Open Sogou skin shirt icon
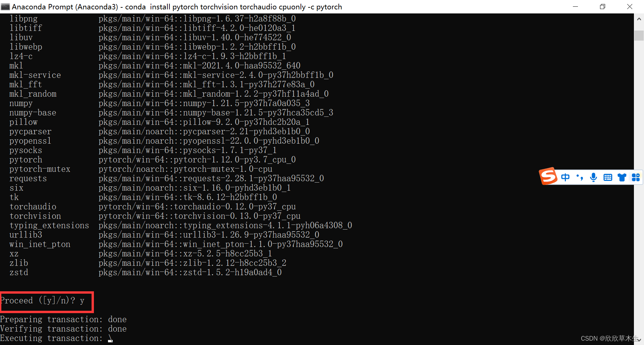The height and width of the screenshot is (345, 644). coord(622,178)
